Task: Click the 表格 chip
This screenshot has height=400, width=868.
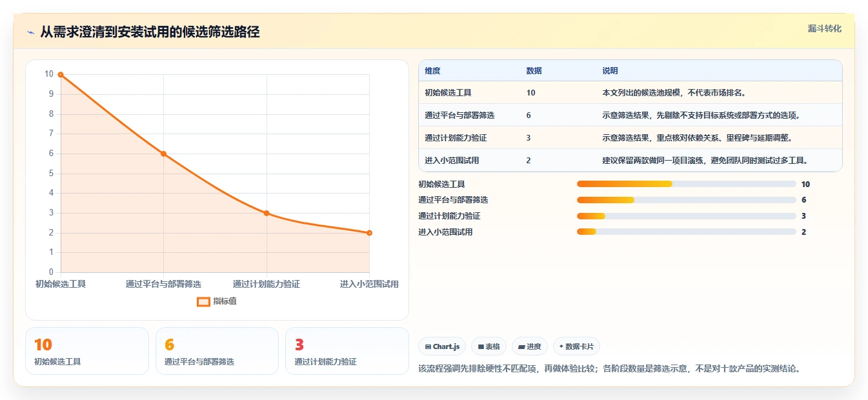Action: coord(489,346)
